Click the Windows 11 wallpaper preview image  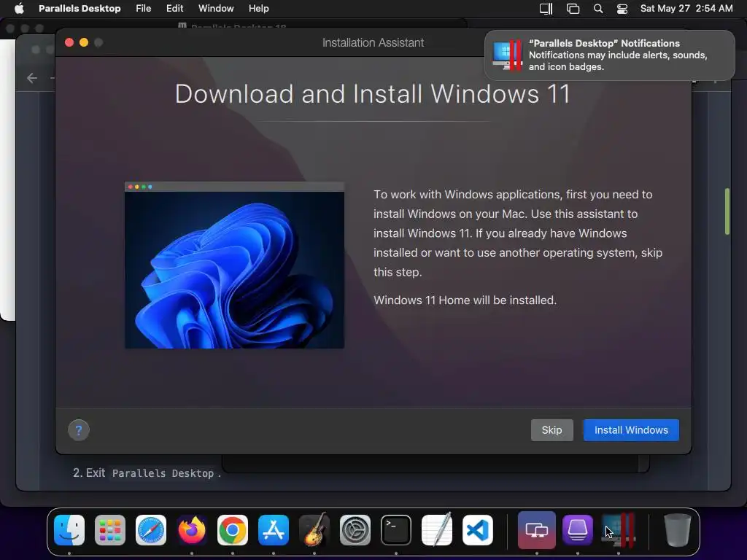click(x=234, y=265)
